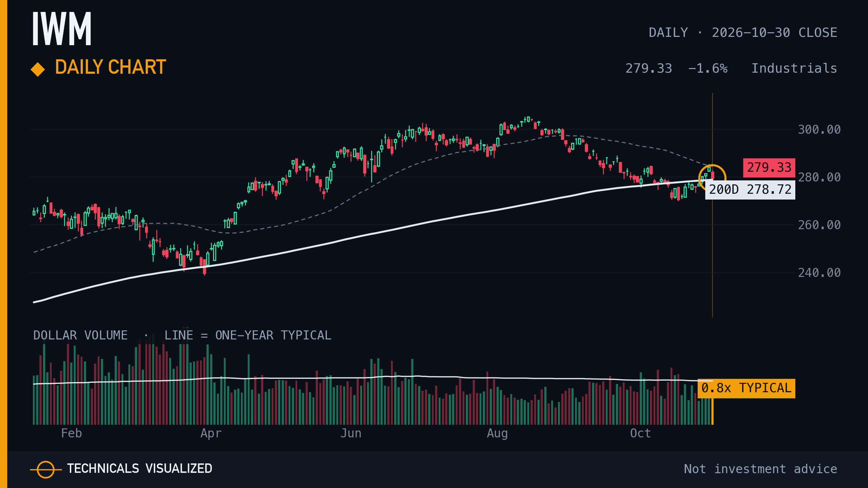Click the '200D 278.72' moving average label
This screenshot has height=488, width=868.
pos(750,190)
